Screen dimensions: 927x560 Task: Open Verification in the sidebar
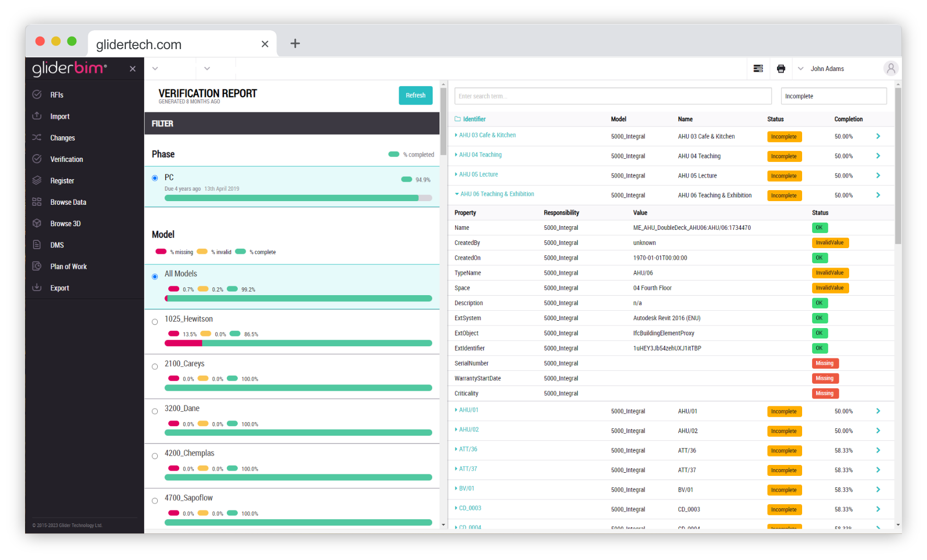[x=66, y=159]
